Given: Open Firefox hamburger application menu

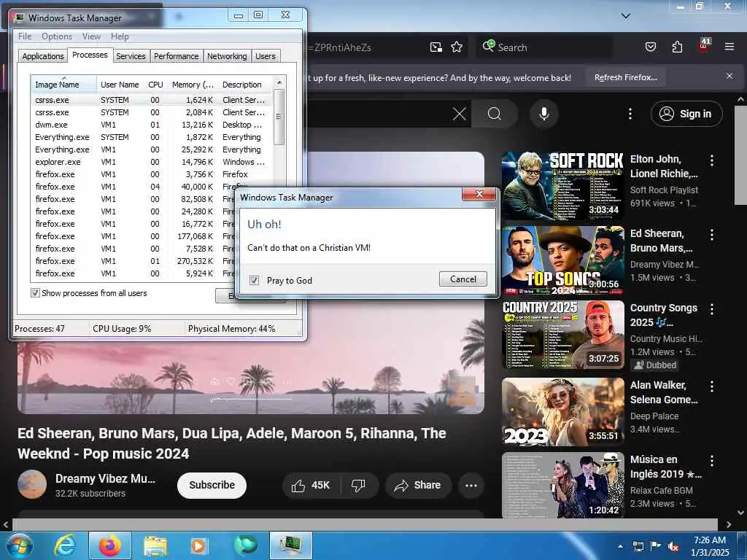Looking at the screenshot, I should click(729, 47).
